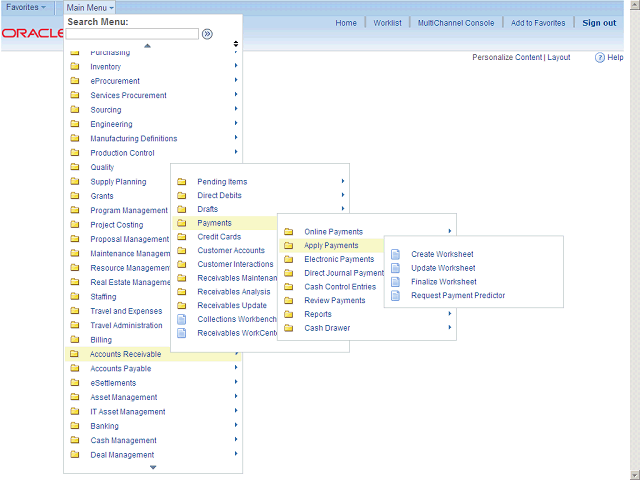Click the Layout link

559,58
